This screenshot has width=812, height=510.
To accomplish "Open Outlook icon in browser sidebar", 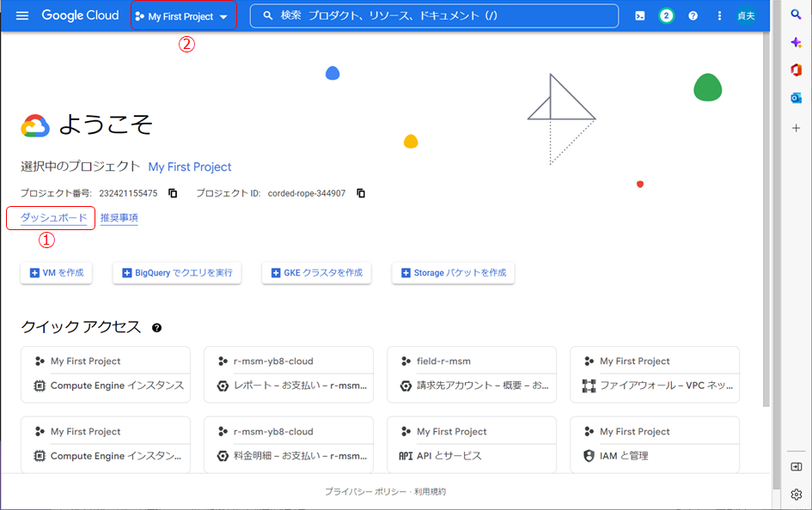I will click(797, 98).
